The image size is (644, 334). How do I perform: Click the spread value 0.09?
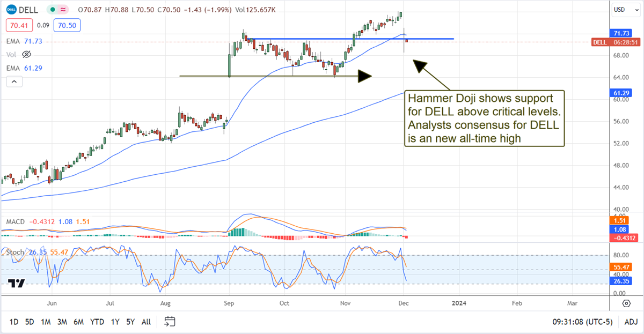point(43,25)
